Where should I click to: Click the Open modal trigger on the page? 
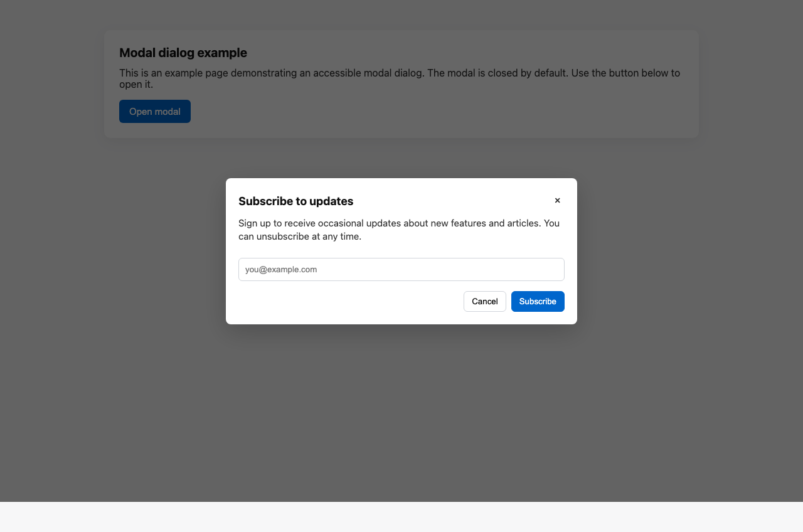(154, 111)
